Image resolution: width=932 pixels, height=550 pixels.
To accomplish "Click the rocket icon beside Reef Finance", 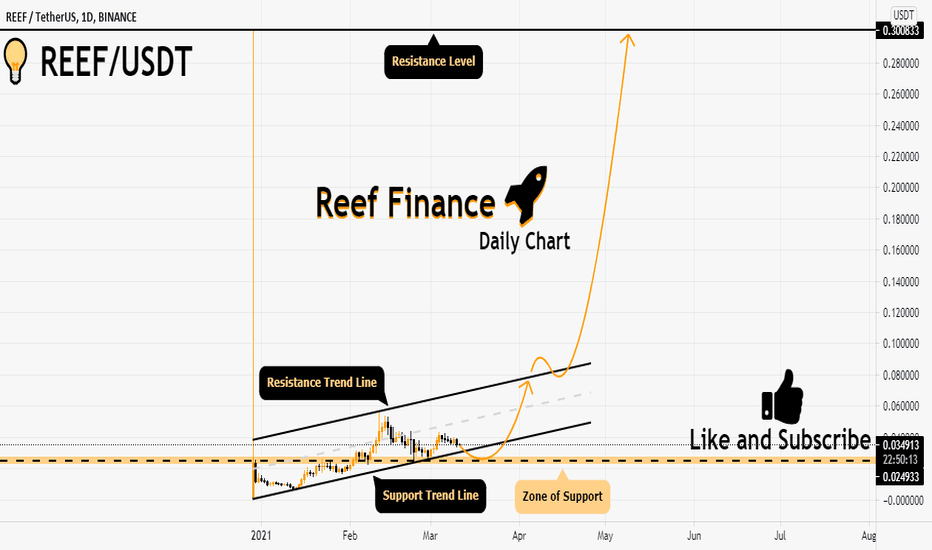I will pos(527,196).
